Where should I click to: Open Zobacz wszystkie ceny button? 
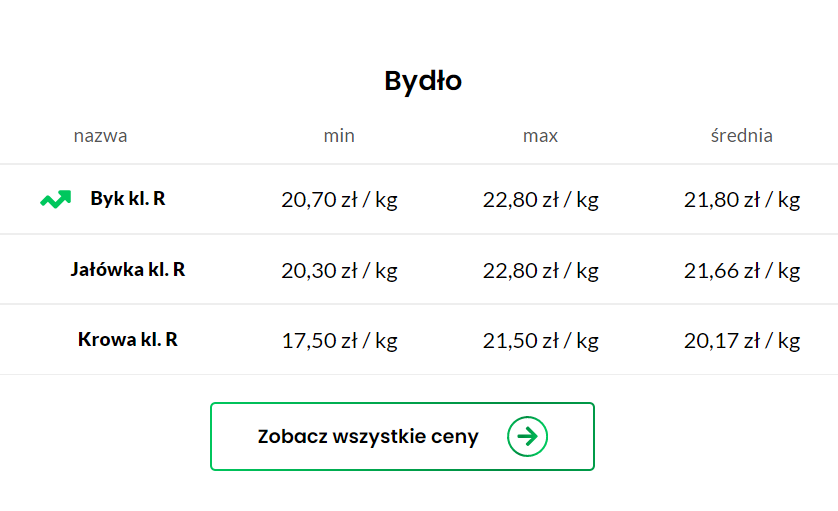tap(402, 436)
